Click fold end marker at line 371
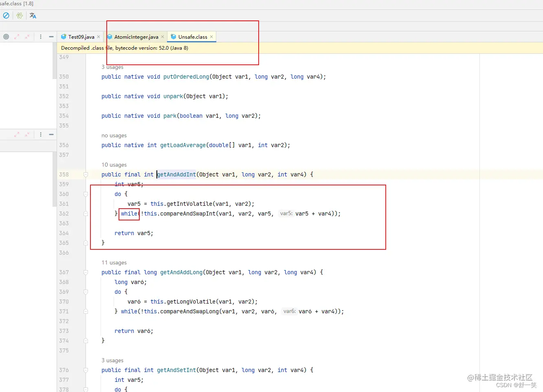Screen dimensions: 543x392 pos(86,311)
